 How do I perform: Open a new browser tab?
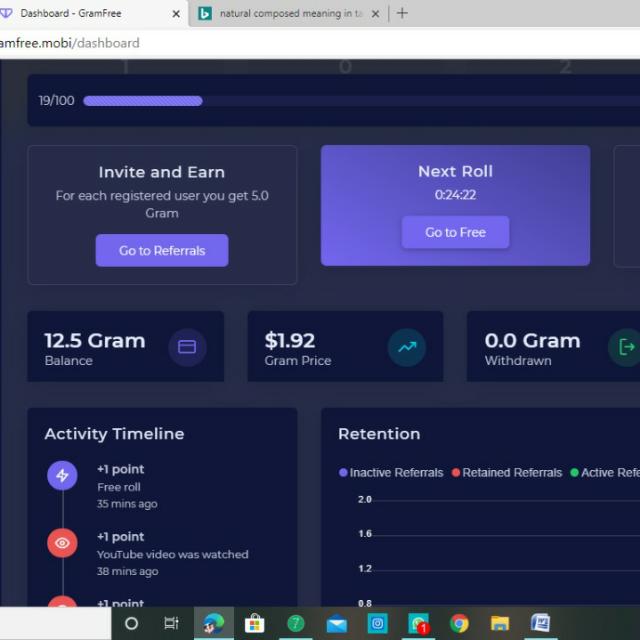(x=402, y=13)
